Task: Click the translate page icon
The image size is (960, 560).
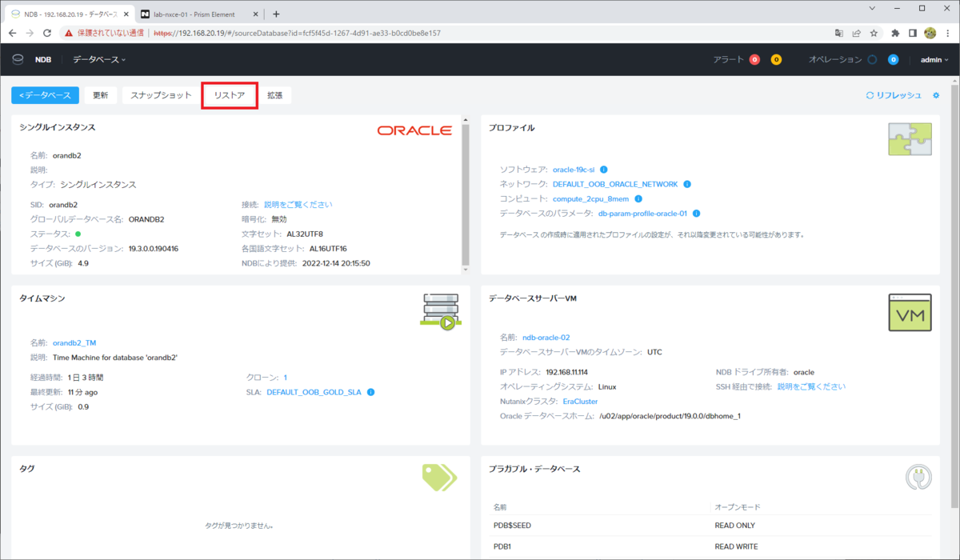Action: 838,34
